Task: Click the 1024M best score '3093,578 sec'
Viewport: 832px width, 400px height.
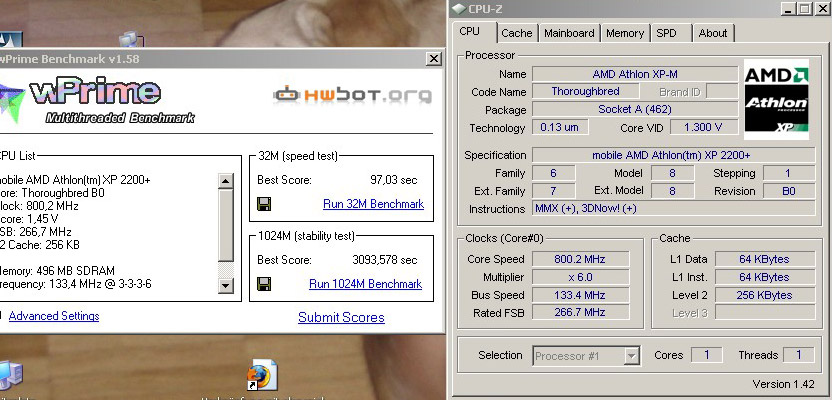Action: click(x=385, y=260)
